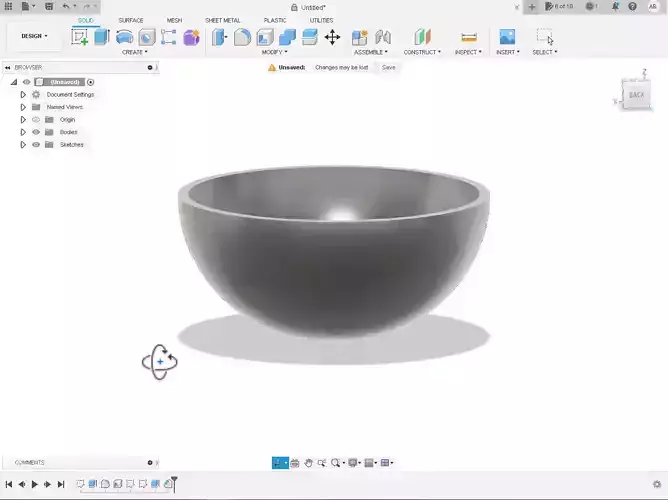
Task: Click the 6 of 10 extensions indicator
Action: point(559,6)
